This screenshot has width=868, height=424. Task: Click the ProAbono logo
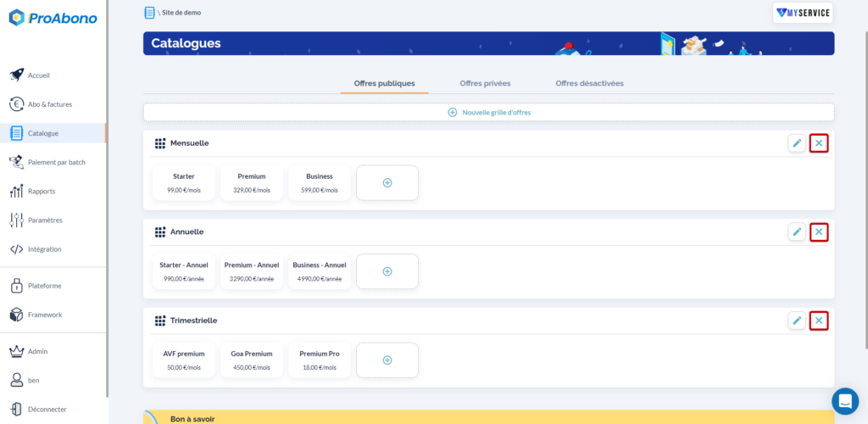click(53, 18)
